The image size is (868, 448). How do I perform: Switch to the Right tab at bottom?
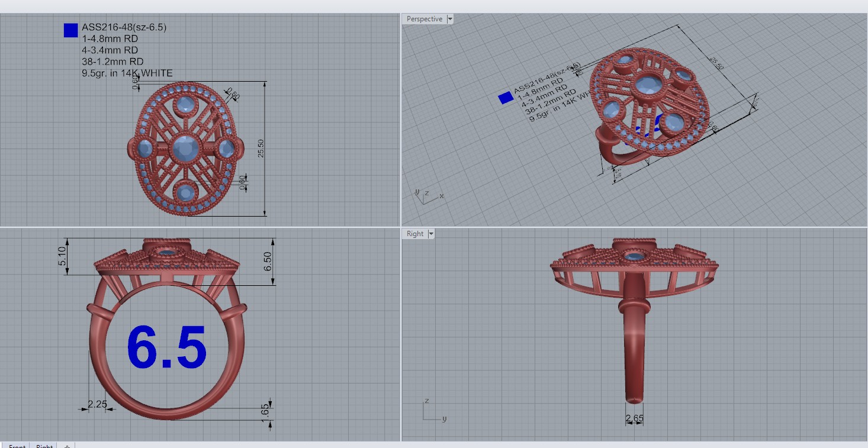(x=44, y=446)
